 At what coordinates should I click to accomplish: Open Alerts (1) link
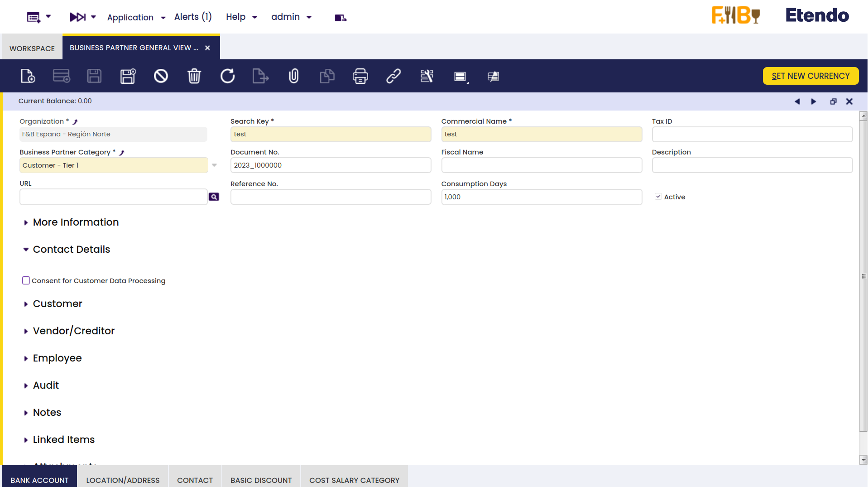193,17
